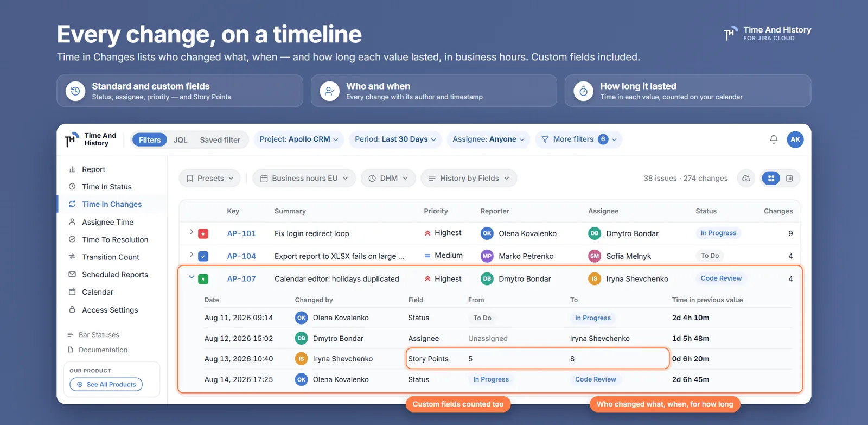Switch to grid view layout

(x=771, y=178)
